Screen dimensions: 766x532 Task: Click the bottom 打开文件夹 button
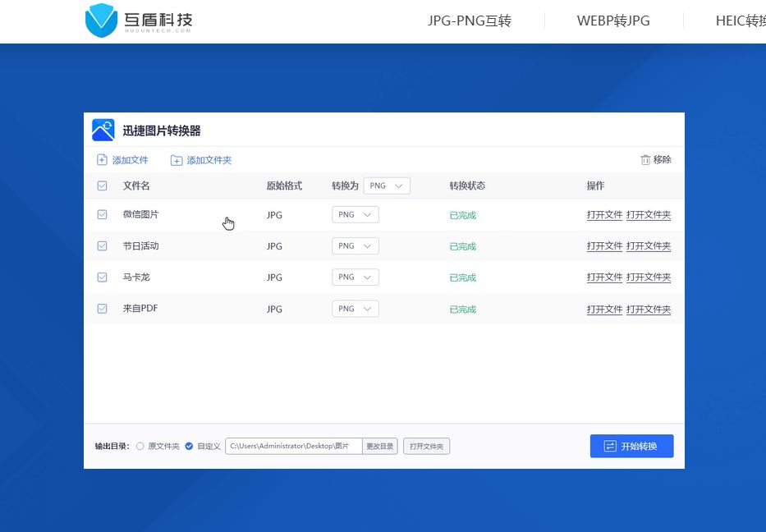(x=426, y=446)
